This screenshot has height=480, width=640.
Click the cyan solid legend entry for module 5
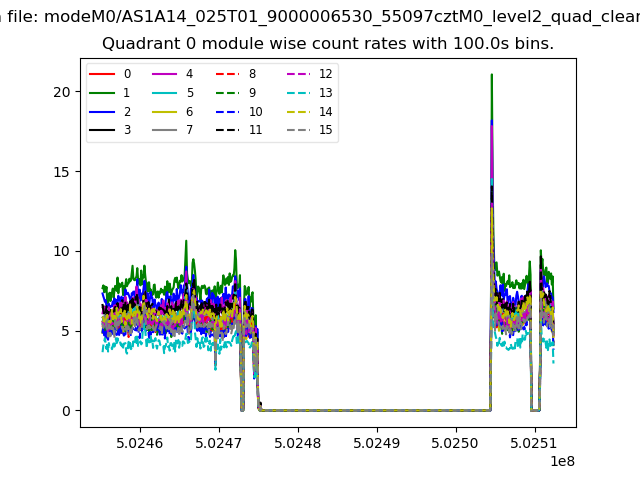[x=166, y=93]
